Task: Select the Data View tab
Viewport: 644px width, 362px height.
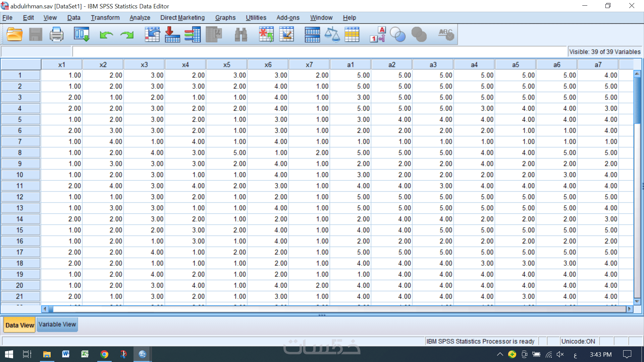Action: coord(19,325)
